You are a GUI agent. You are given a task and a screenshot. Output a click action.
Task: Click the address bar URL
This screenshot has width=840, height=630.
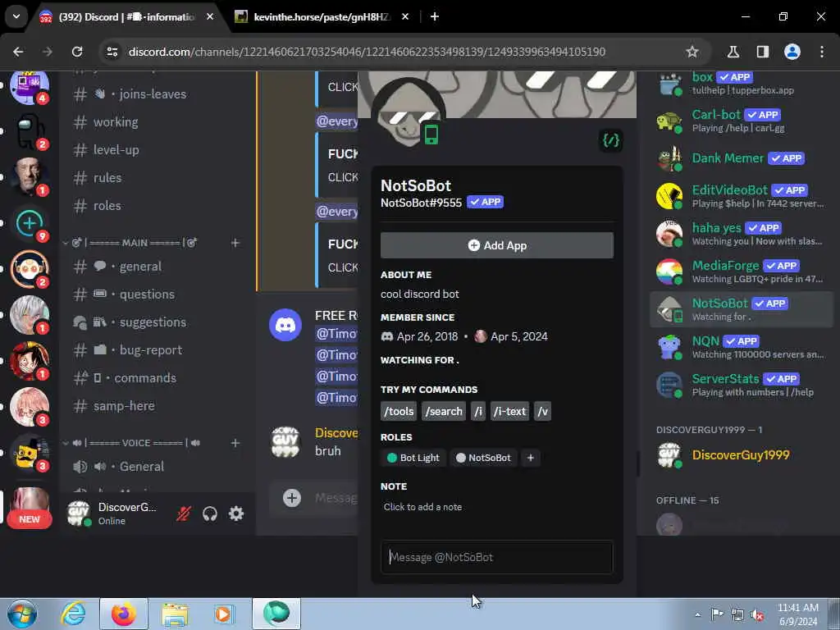pyautogui.click(x=367, y=52)
